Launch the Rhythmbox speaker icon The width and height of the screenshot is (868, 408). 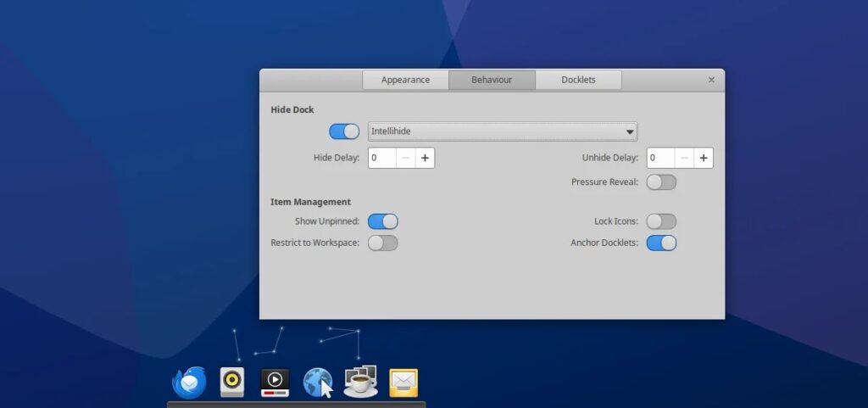(x=231, y=382)
